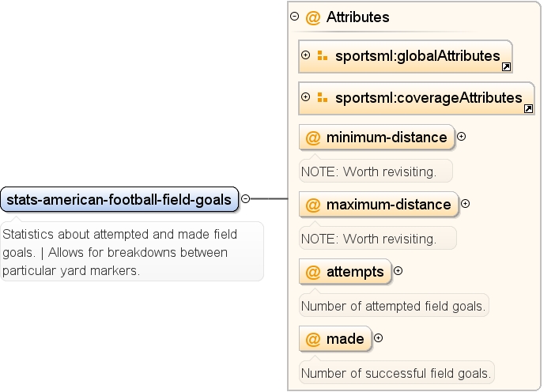Follow the globalAttributes reference arrow
This screenshot has height=392, width=555.
[506, 67]
